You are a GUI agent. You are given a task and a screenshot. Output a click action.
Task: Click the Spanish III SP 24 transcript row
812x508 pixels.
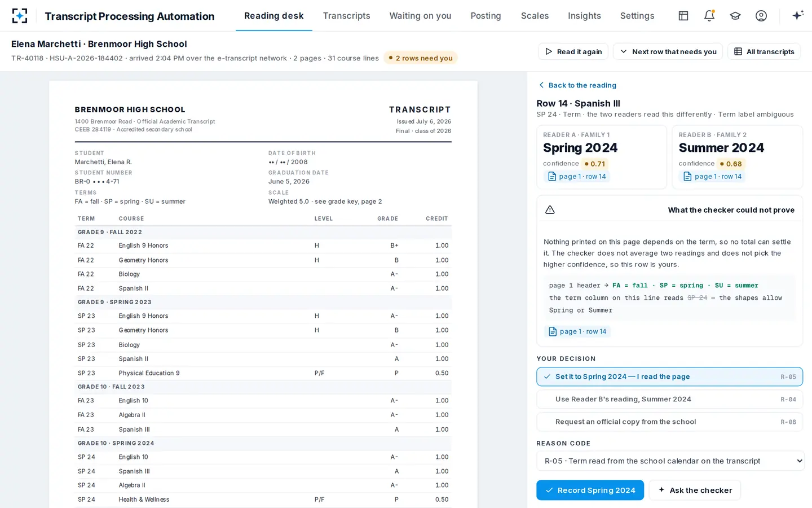point(263,471)
